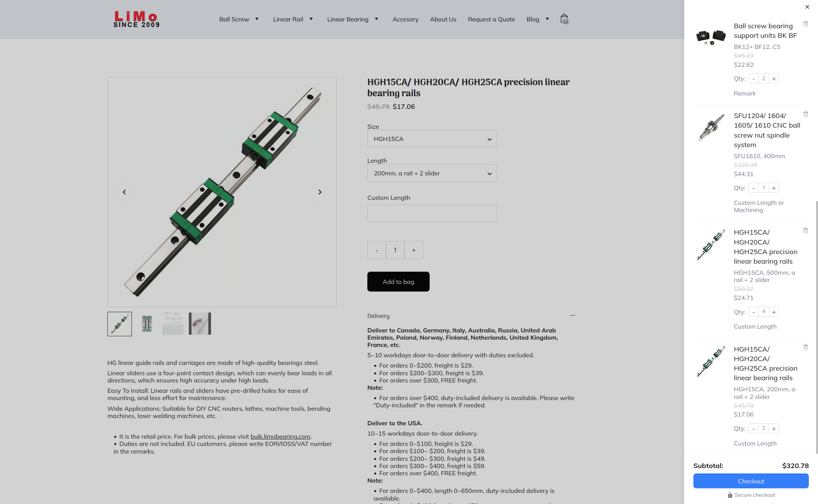Remove Ball screw bearing support units from cart

806,24
